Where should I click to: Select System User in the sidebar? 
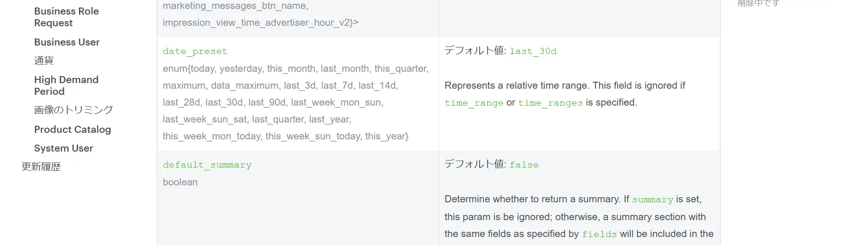coord(63,148)
